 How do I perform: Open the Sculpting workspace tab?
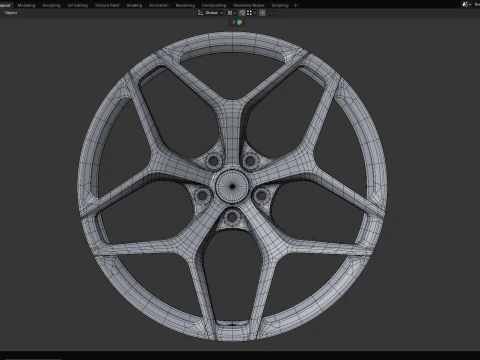[x=51, y=5]
